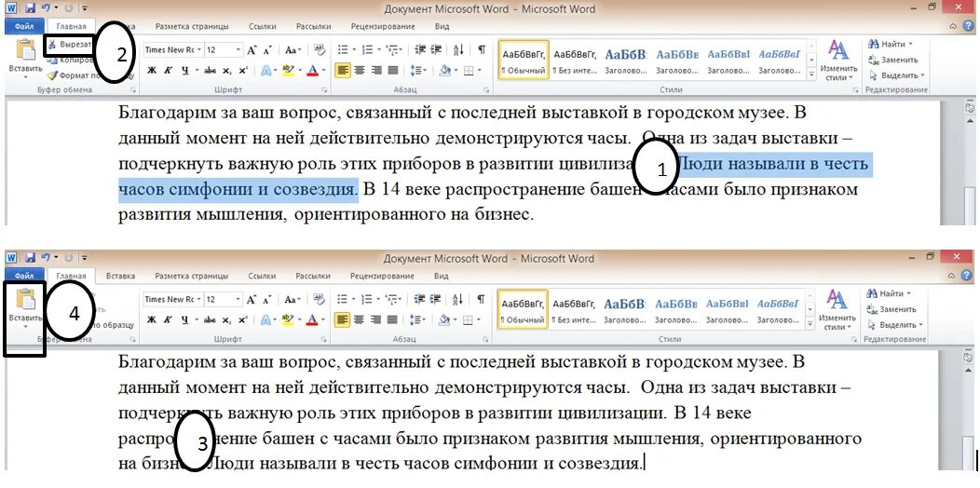
Task: Click Save disk icon in lower window quick access toolbar
Action: point(30,258)
